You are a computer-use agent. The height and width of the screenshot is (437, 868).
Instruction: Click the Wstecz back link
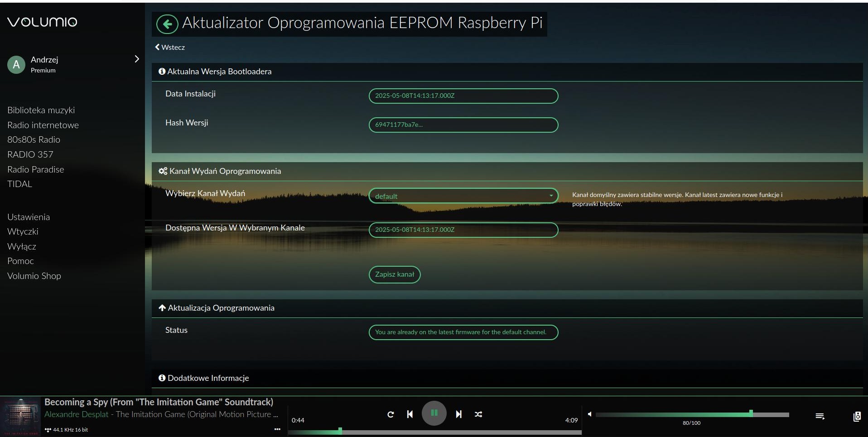[x=170, y=47]
